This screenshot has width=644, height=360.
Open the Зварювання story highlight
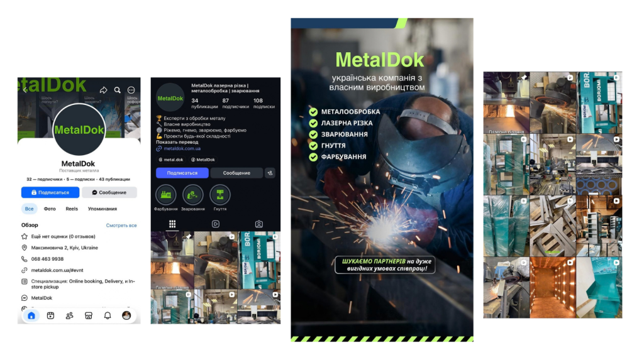pos(192,195)
